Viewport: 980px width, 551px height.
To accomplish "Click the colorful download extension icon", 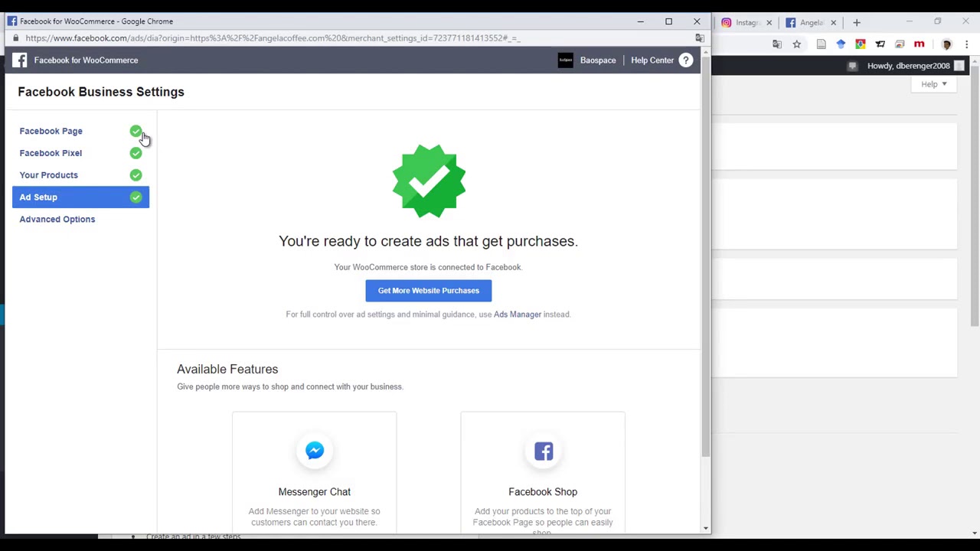I will (x=861, y=44).
